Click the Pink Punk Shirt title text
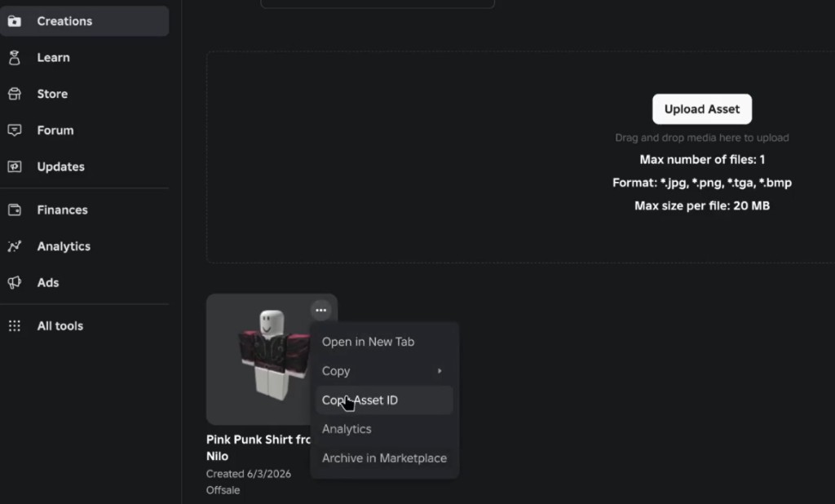Screen dimensions: 835x504 coord(258,448)
